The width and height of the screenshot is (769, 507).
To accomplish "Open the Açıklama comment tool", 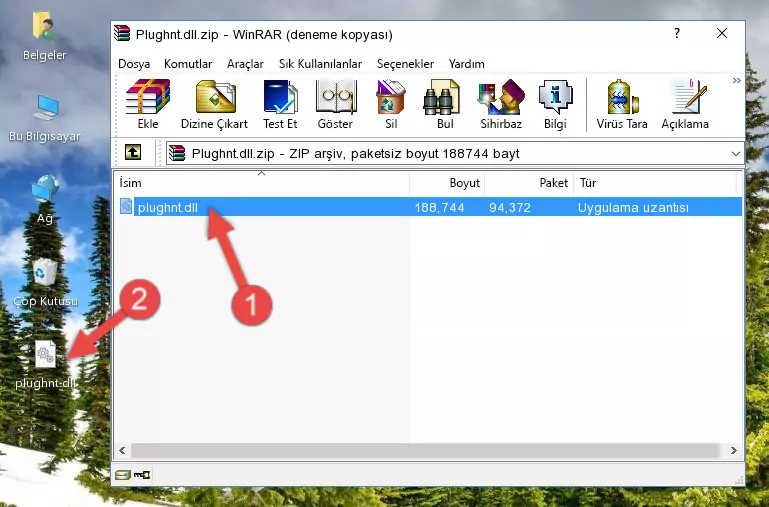I will point(685,104).
